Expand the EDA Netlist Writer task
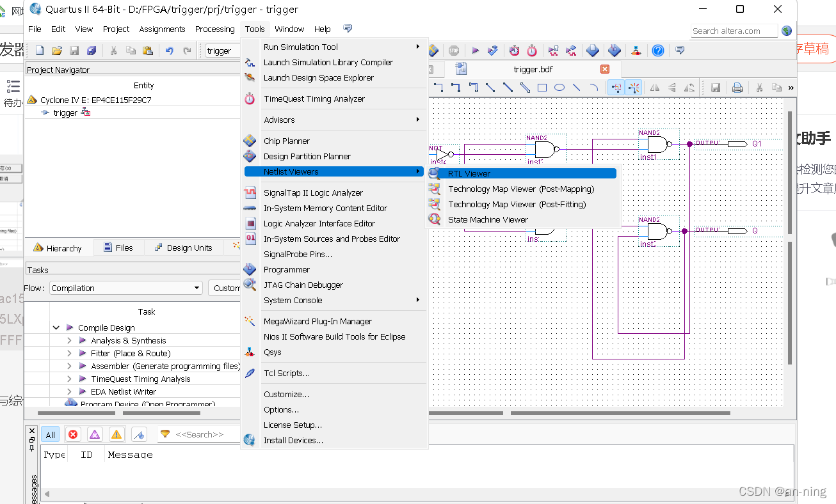 [x=69, y=391]
